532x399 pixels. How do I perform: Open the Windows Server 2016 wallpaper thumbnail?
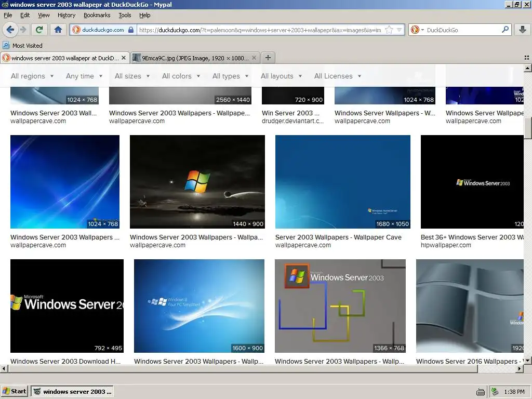tap(470, 305)
